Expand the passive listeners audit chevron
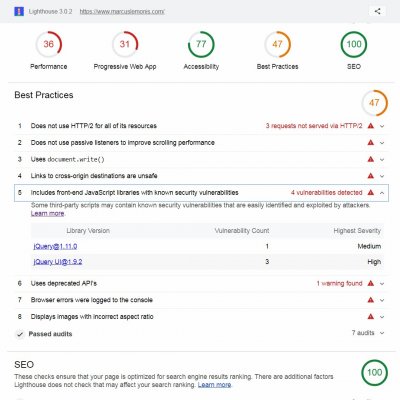400x400 pixels. (382, 143)
